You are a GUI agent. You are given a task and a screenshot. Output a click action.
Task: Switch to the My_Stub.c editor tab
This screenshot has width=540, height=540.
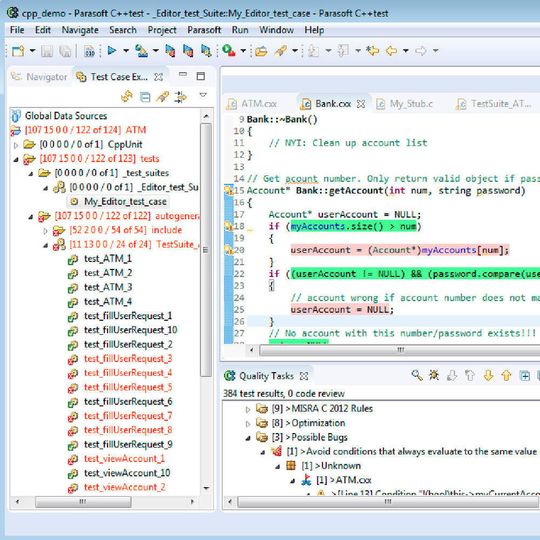405,104
